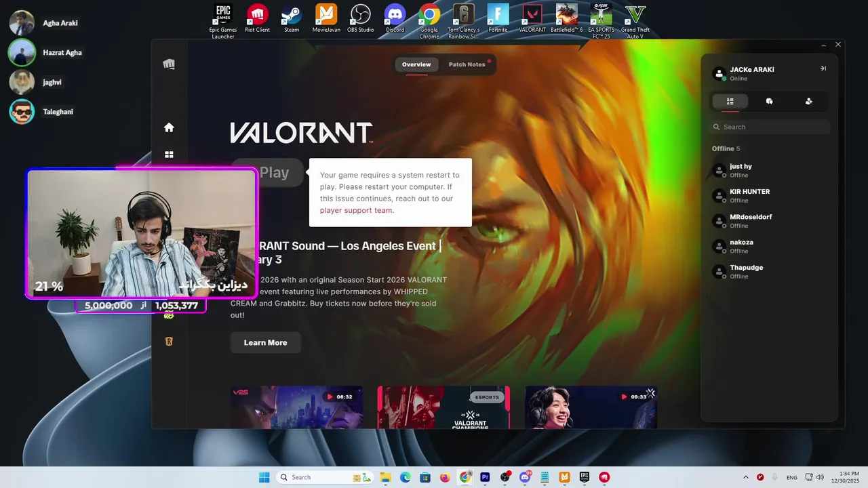
Task: Play the 09:33 video thumbnail
Action: tap(591, 407)
